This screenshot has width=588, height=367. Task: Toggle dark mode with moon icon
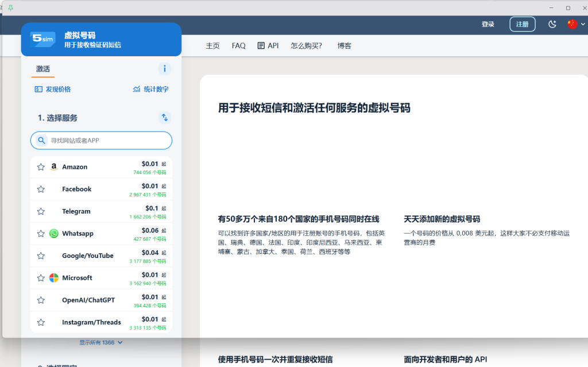point(552,24)
